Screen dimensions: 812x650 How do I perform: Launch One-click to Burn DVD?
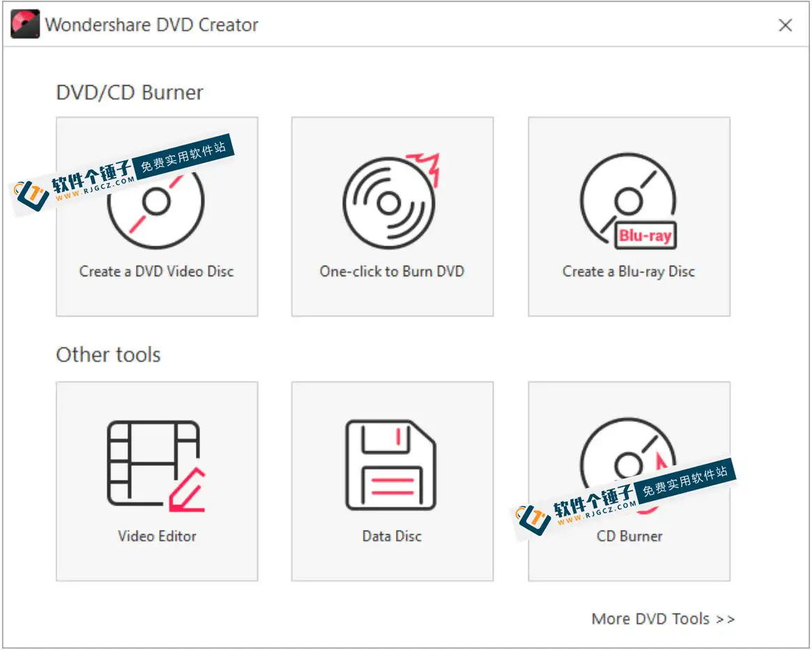click(x=392, y=217)
